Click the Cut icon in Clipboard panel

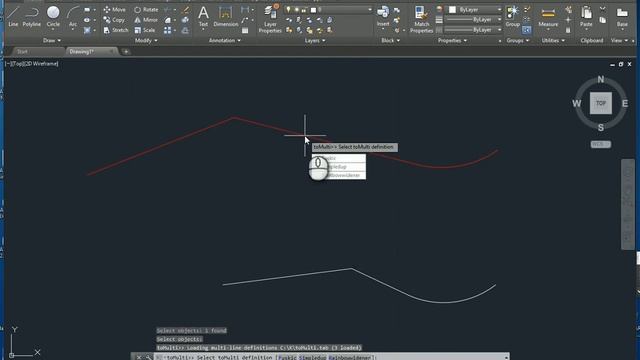tap(603, 9)
